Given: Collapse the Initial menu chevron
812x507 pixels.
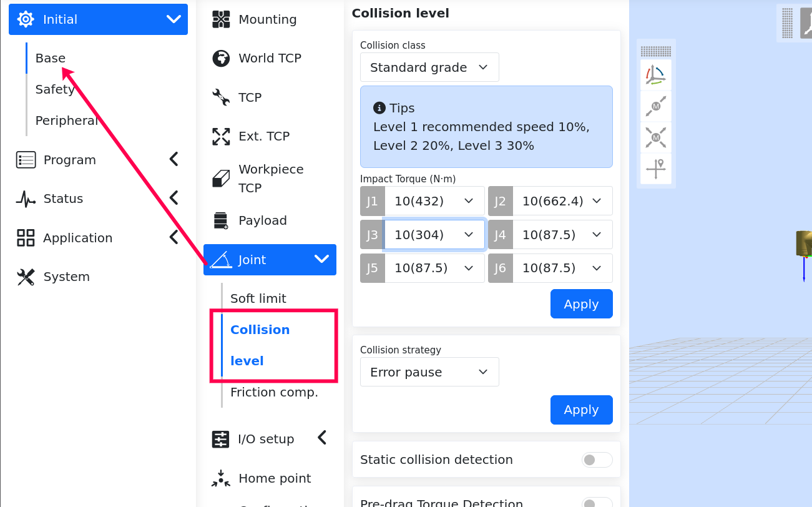Looking at the screenshot, I should [174, 19].
